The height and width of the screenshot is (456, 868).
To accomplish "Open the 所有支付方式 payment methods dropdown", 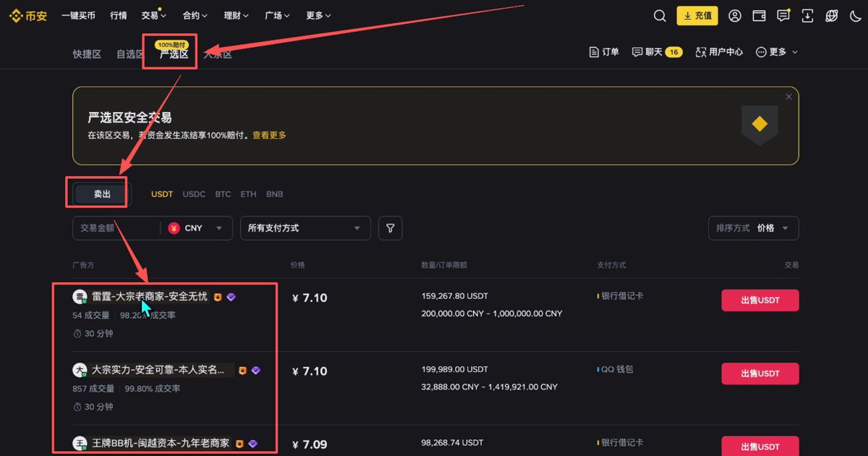I will coord(305,228).
